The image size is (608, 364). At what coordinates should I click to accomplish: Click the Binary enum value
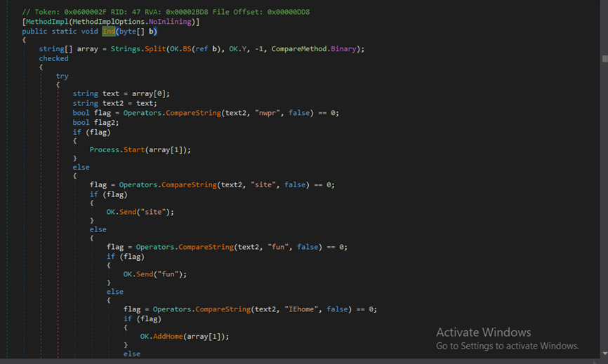click(x=343, y=49)
